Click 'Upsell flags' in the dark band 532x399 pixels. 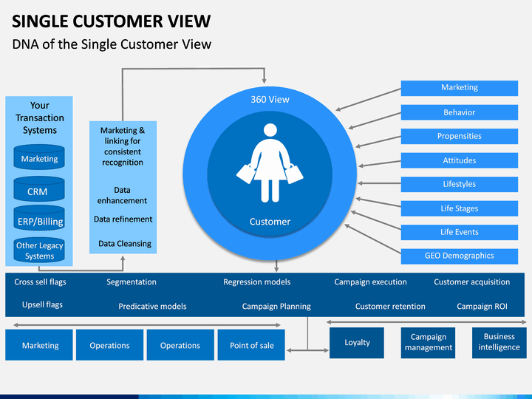(x=42, y=304)
